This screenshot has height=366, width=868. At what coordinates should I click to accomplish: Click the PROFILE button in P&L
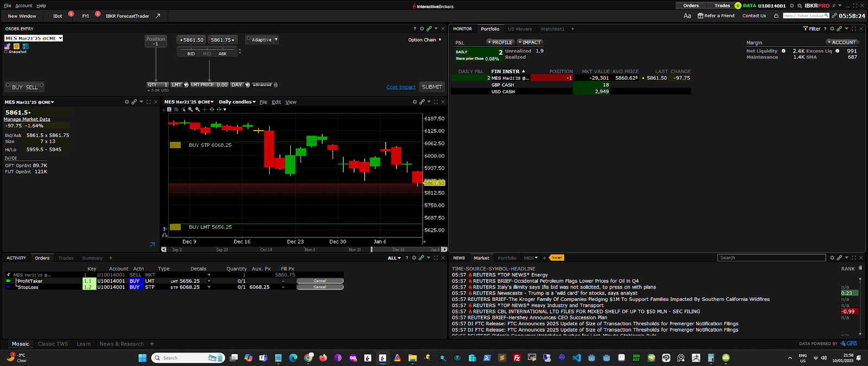[x=500, y=42]
